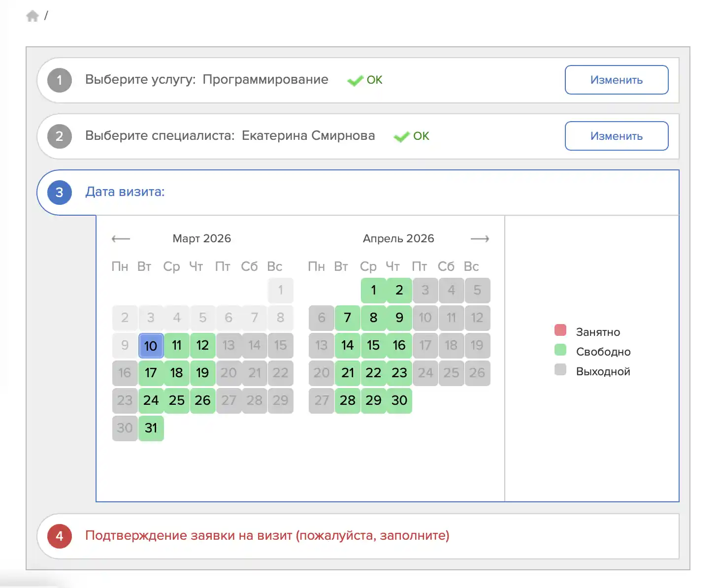719x588 pixels.
Task: Go to previous month via left arrow
Action: [120, 238]
